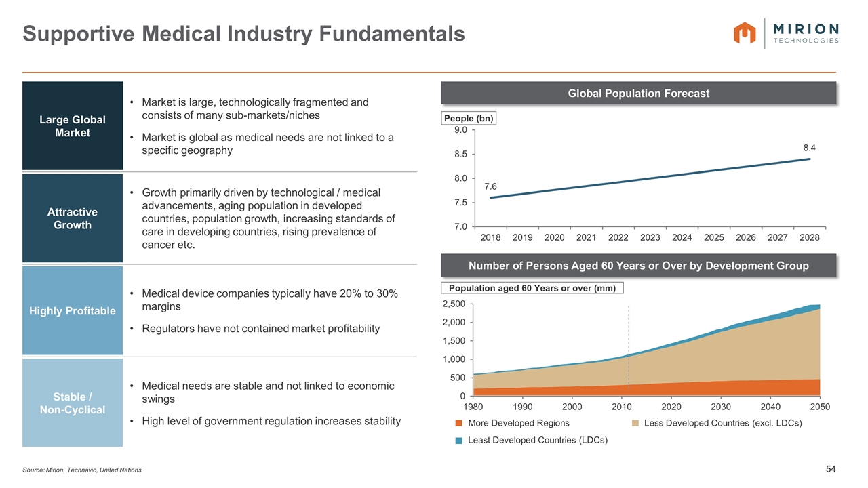Click the 2,500 y-axis value on the area chart
Screen dimensions: 868x488
coord(454,304)
